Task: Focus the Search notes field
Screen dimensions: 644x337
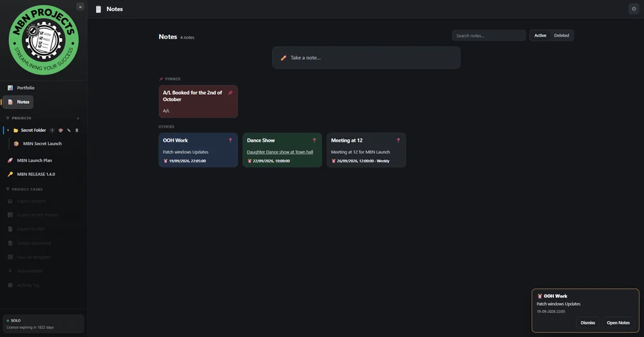Action: [x=489, y=35]
